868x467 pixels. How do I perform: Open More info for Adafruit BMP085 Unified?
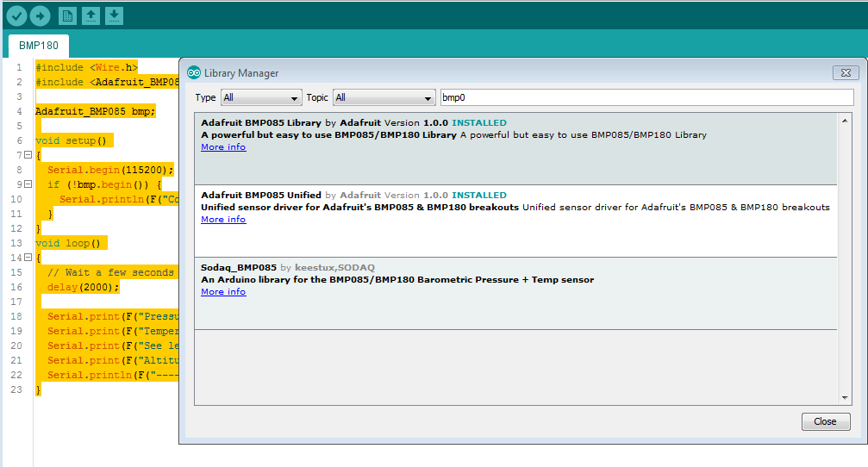(223, 220)
